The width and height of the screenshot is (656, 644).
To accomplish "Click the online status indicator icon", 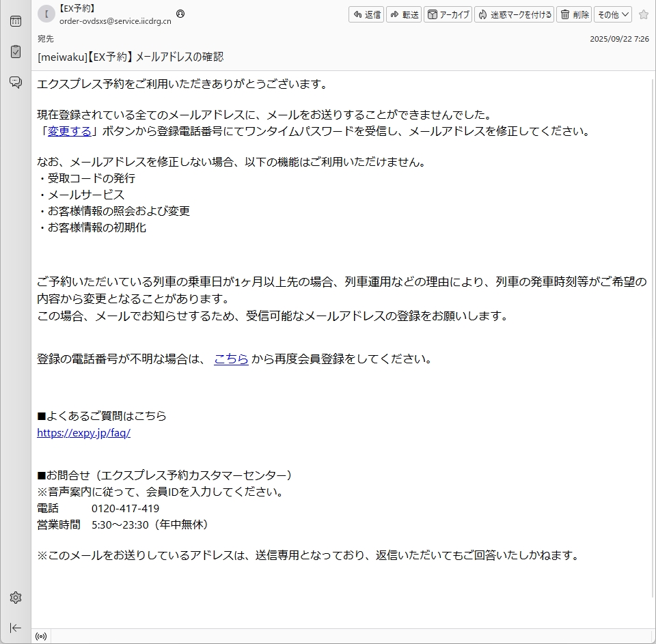I will point(41,636).
